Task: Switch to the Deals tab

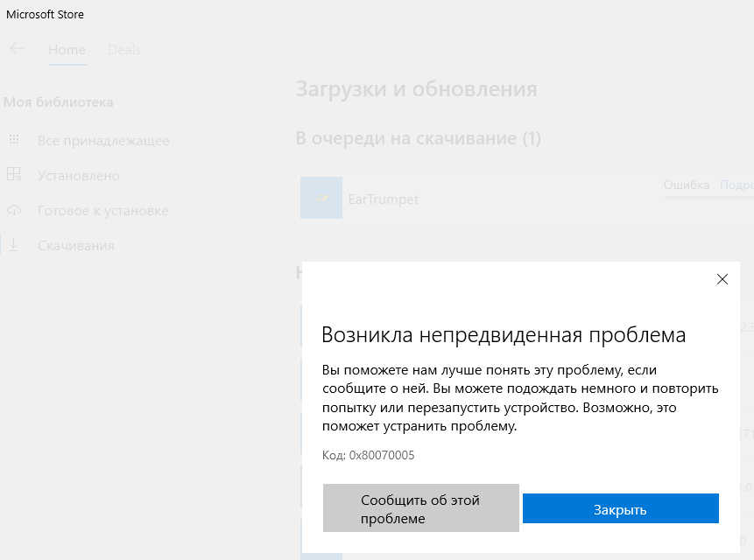Action: point(123,50)
